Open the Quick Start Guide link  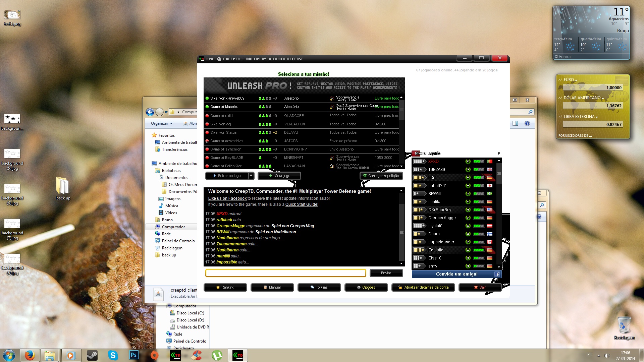point(301,204)
